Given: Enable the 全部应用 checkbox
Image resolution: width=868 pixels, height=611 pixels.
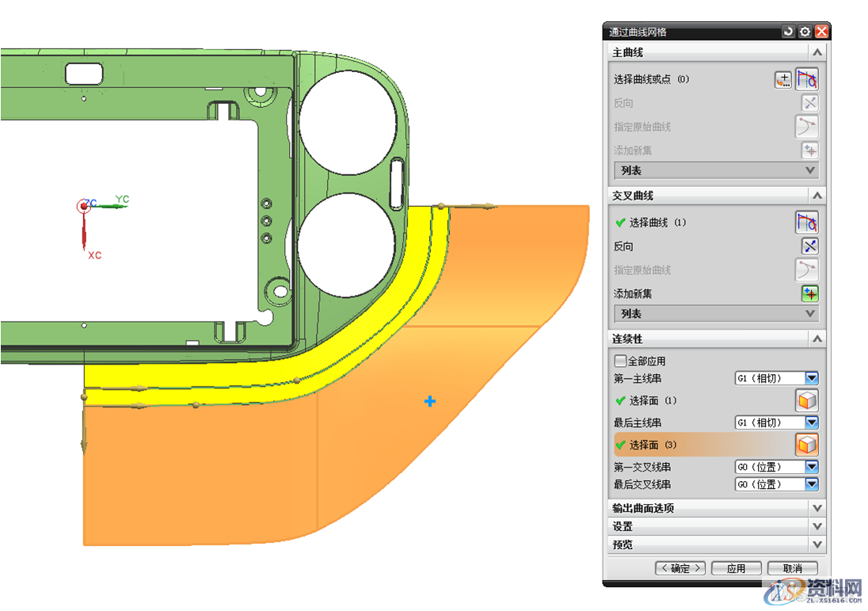Looking at the screenshot, I should (620, 361).
